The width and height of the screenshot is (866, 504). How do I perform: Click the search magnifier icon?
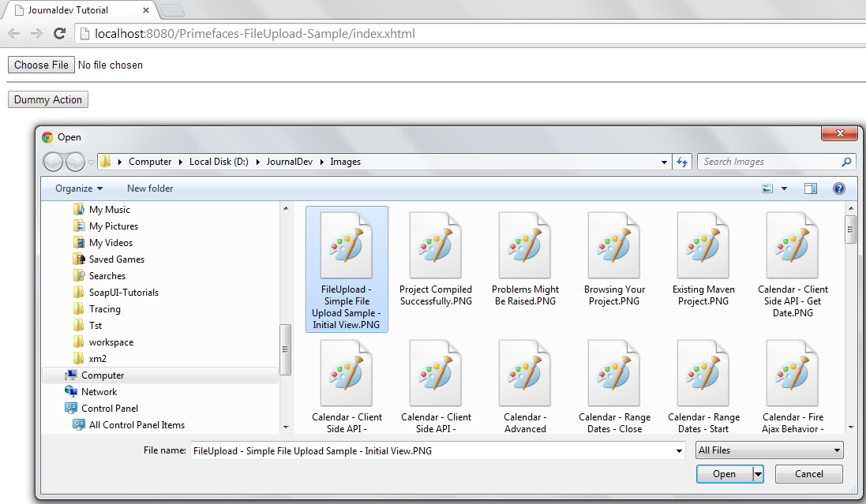pos(847,162)
